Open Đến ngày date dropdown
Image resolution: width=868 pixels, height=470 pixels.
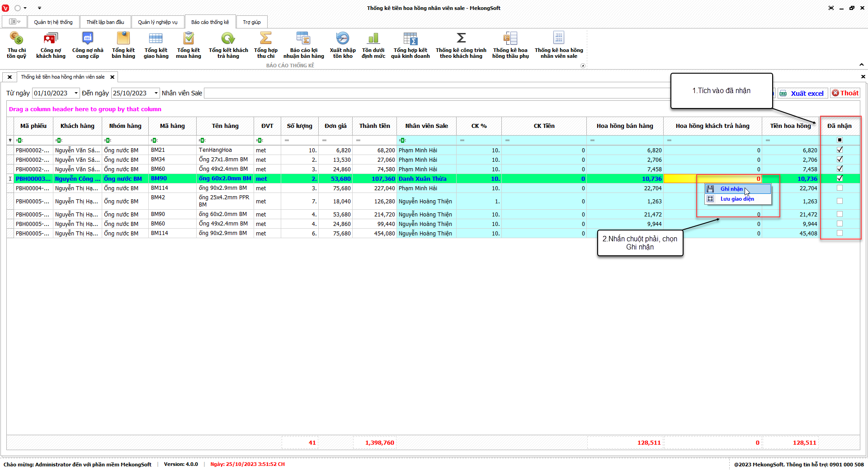pyautogui.click(x=156, y=93)
